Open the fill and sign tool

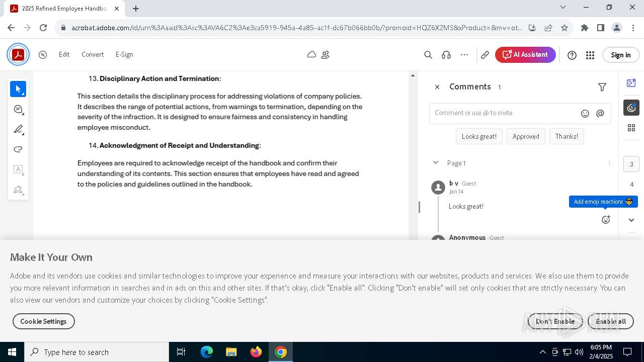click(18, 190)
